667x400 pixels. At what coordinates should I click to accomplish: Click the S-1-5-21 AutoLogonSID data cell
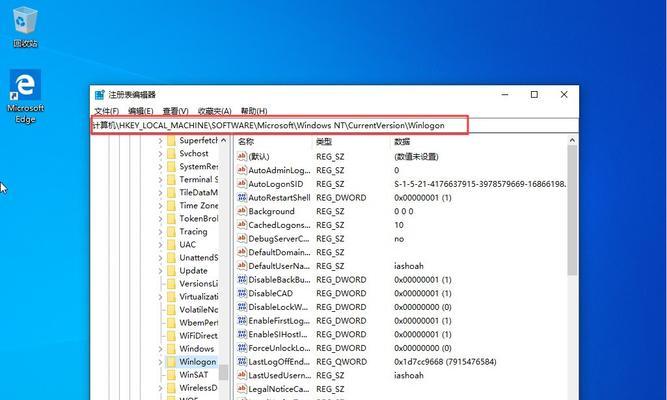480,184
